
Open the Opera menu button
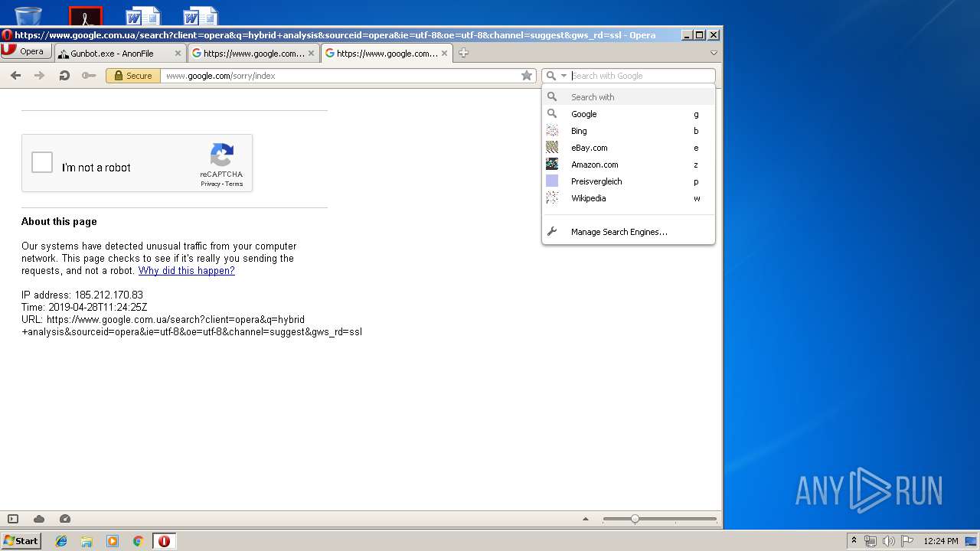click(x=26, y=52)
